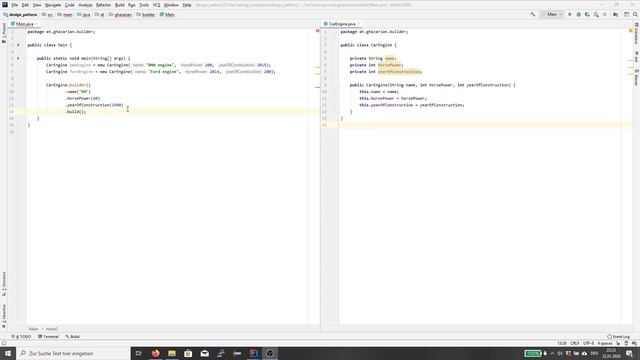
Task: Open the TODO tool window
Action: (x=22, y=337)
